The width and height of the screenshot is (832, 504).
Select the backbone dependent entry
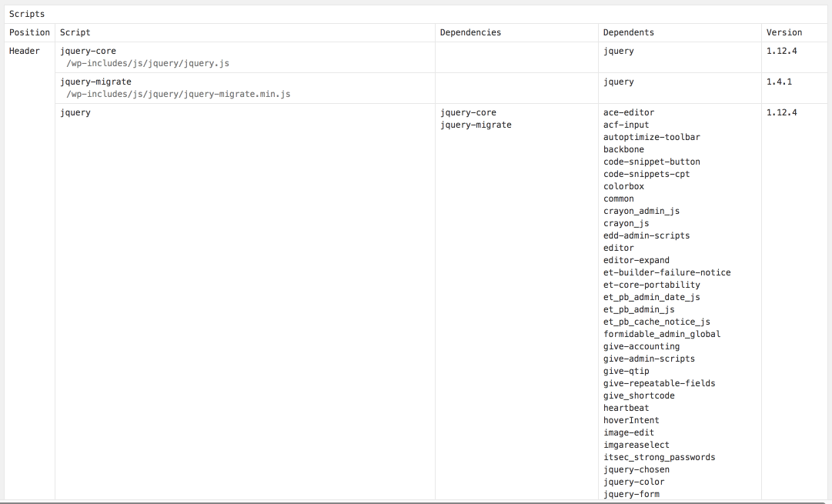(x=623, y=149)
